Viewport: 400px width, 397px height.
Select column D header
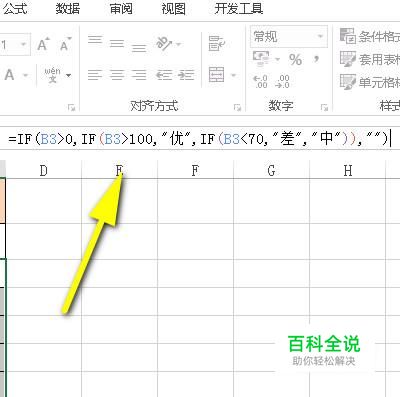pyautogui.click(x=44, y=171)
